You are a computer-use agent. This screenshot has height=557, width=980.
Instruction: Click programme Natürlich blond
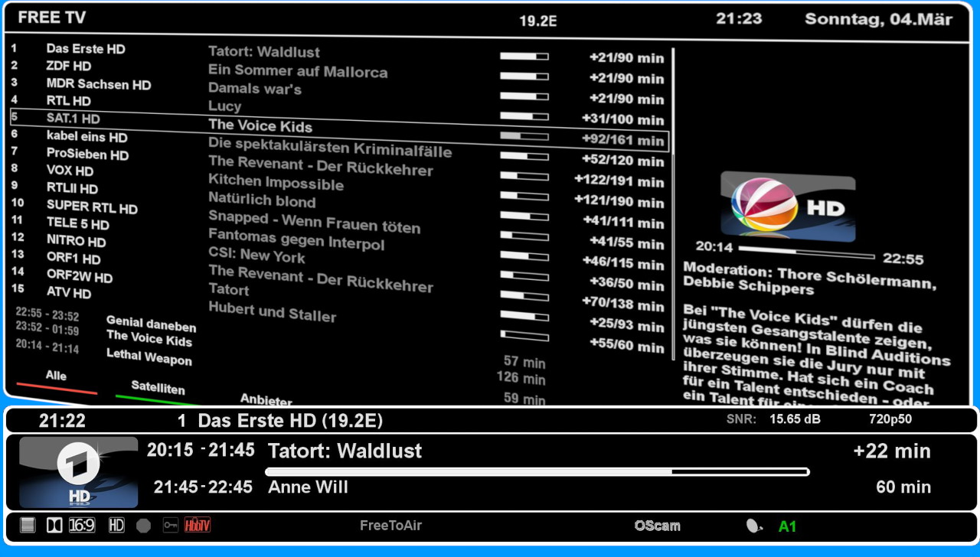click(262, 200)
